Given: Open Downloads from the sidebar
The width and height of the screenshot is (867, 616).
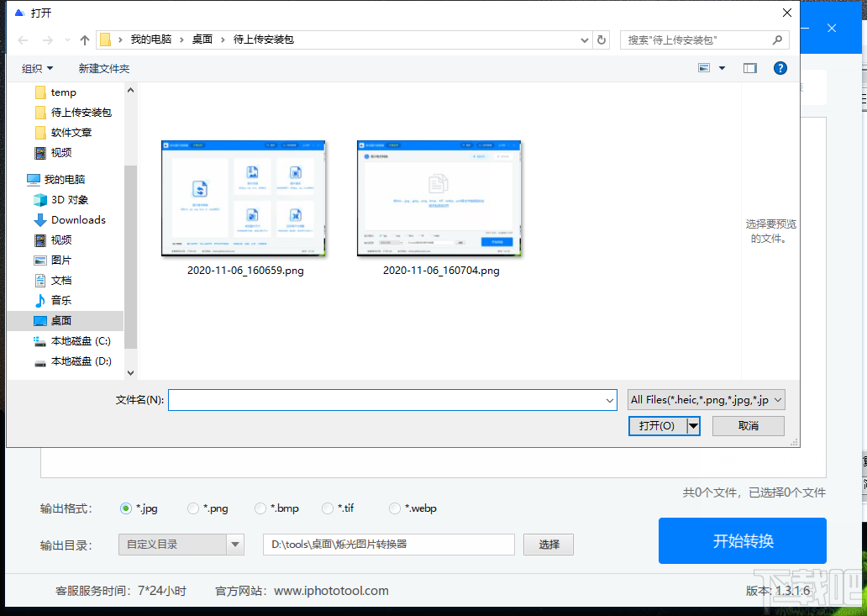Looking at the screenshot, I should click(76, 219).
